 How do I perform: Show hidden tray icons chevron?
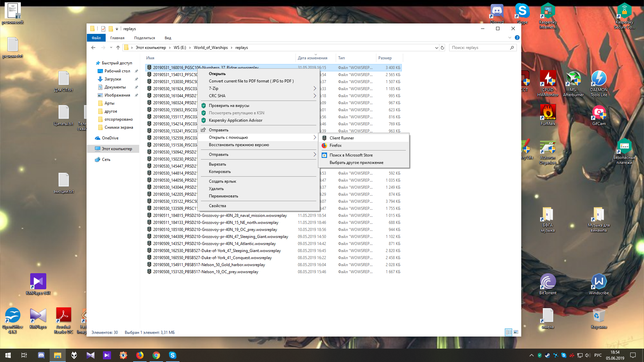pyautogui.click(x=531, y=355)
